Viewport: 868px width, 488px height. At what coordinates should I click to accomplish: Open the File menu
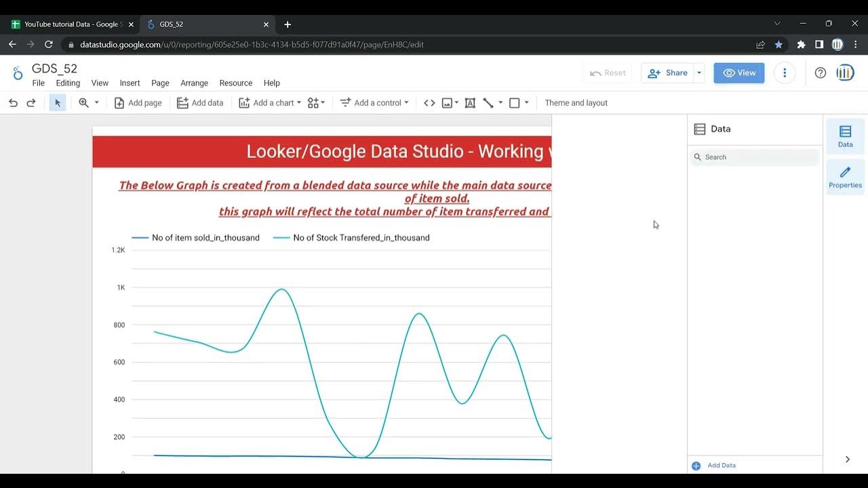tap(39, 83)
